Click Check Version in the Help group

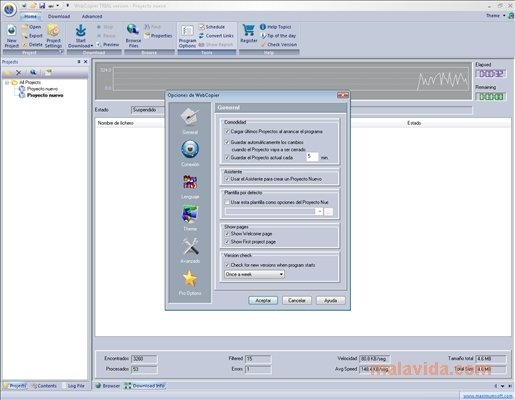(x=278, y=44)
